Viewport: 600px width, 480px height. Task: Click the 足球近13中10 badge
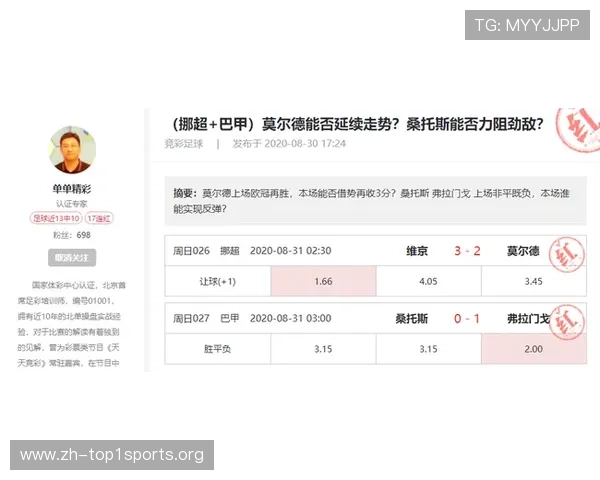coord(56,218)
